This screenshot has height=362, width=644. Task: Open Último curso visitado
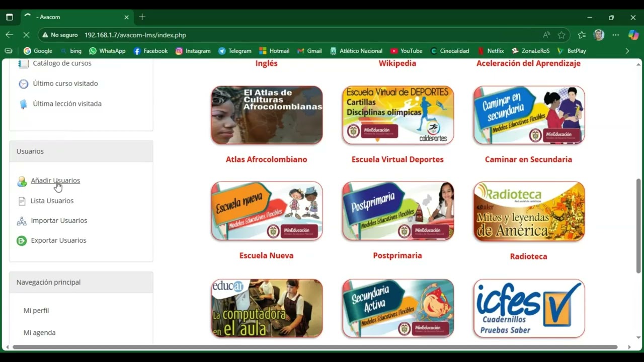65,83
